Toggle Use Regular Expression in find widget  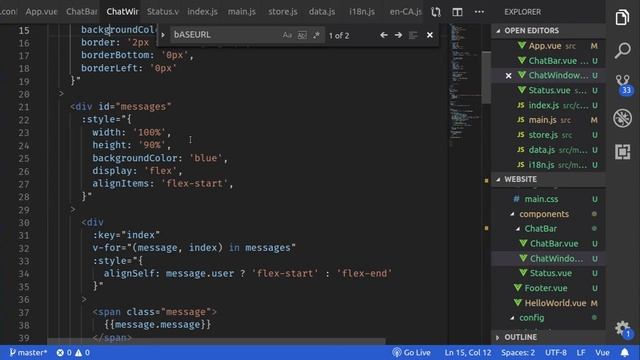316,35
